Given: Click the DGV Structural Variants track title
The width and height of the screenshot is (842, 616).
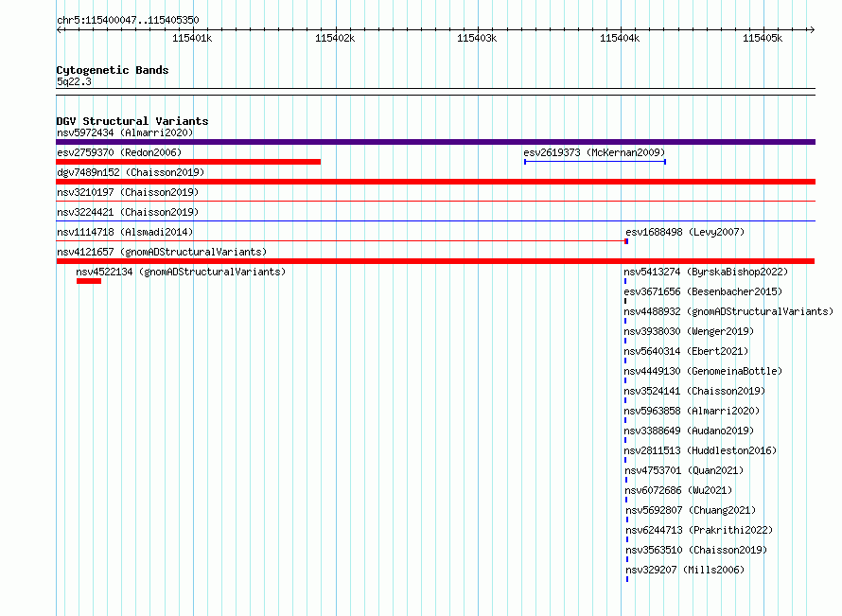Looking at the screenshot, I should click(132, 121).
